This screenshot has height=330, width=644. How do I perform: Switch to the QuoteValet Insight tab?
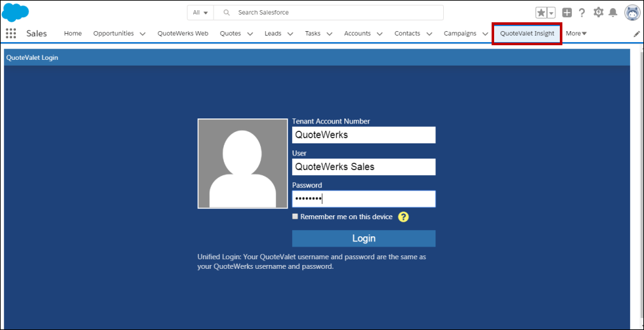527,34
